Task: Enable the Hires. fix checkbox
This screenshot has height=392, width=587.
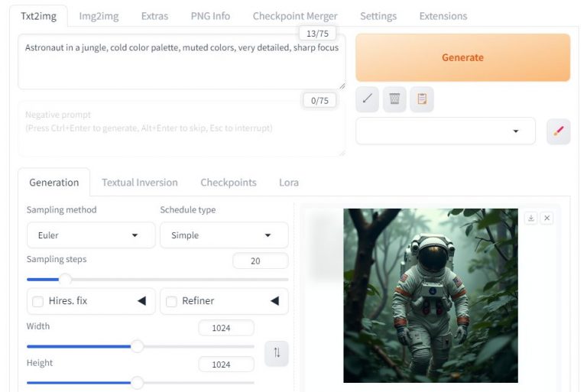Action: click(x=37, y=301)
